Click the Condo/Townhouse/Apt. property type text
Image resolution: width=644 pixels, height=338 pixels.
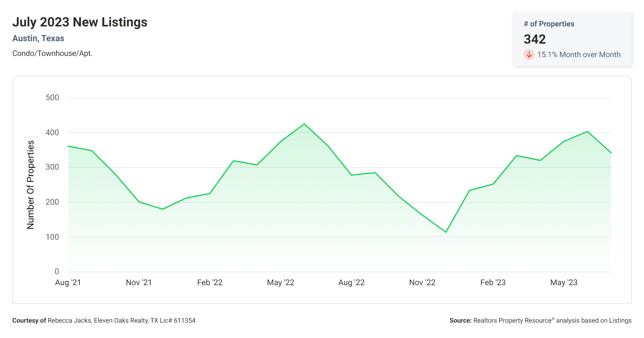[x=52, y=53]
